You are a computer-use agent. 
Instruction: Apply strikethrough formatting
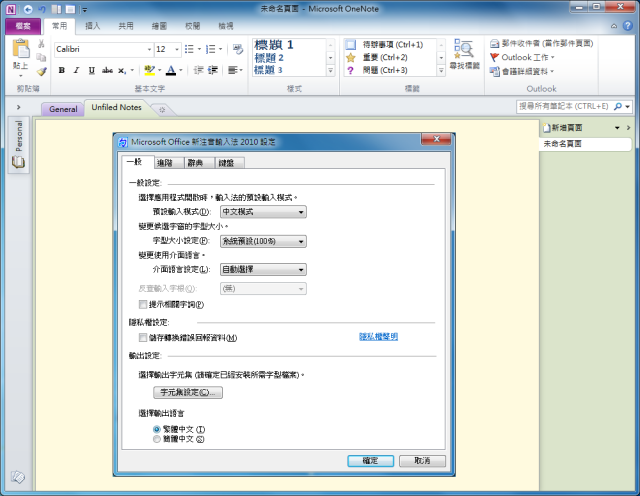pyautogui.click(x=107, y=70)
